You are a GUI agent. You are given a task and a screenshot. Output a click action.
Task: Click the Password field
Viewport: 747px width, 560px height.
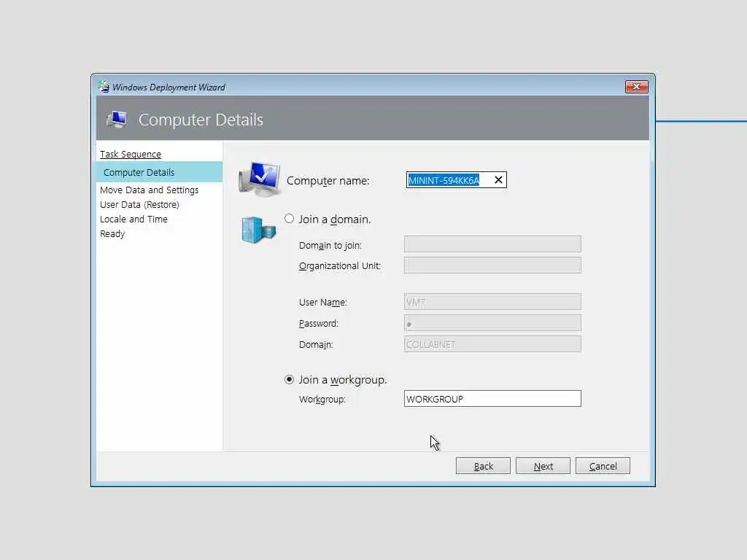(492, 323)
